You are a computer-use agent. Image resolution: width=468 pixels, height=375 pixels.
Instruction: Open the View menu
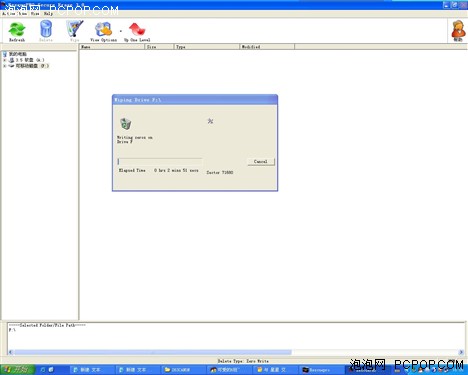pos(23,14)
